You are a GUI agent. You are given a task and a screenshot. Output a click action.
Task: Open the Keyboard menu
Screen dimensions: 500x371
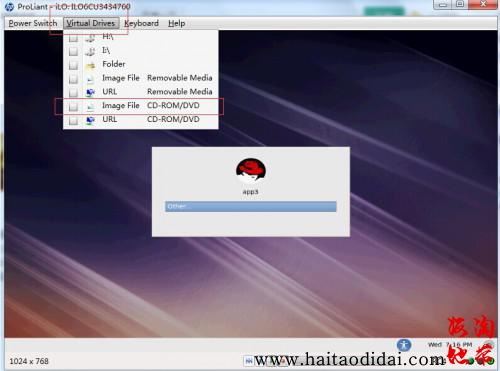pyautogui.click(x=141, y=23)
